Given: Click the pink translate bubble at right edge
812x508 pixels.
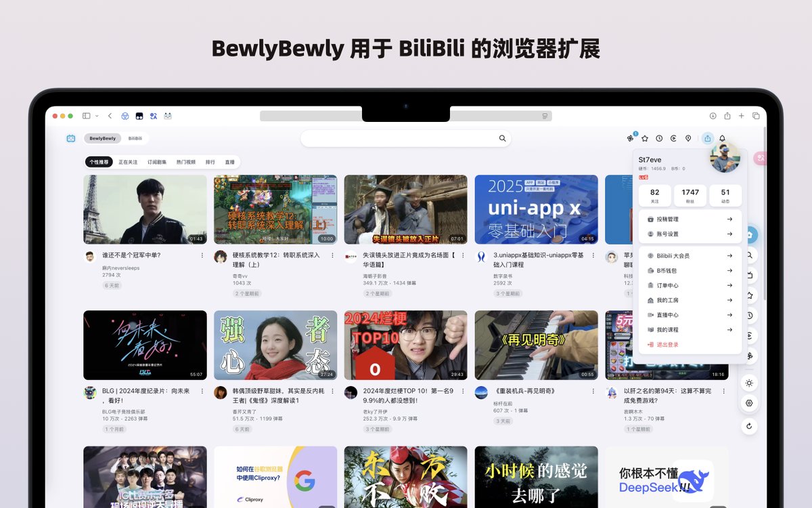Looking at the screenshot, I should point(761,158).
